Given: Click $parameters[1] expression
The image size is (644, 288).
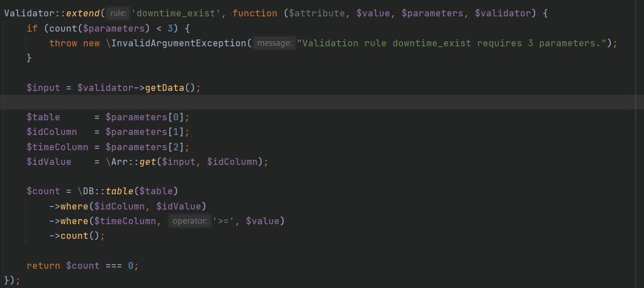Looking at the screenshot, I should [x=144, y=132].
